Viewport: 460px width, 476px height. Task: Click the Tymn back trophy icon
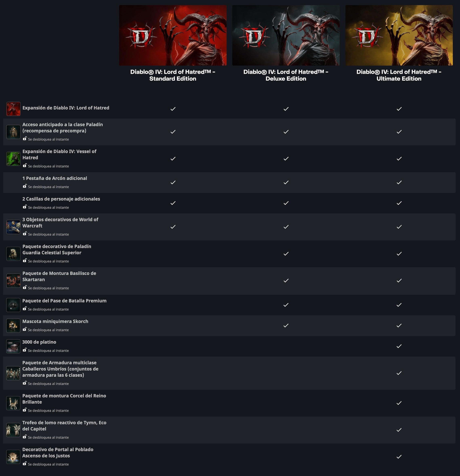click(x=13, y=430)
